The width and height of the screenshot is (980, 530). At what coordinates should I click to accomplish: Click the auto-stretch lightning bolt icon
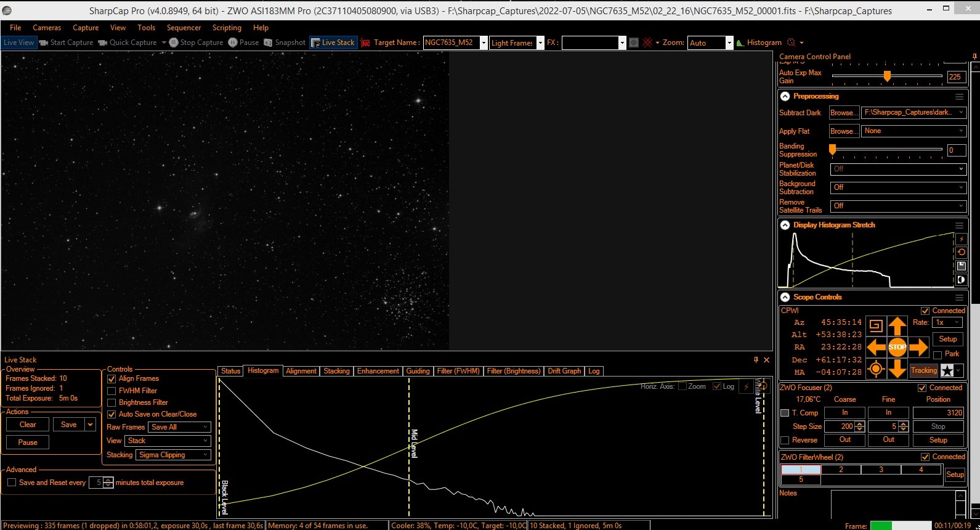coord(962,239)
